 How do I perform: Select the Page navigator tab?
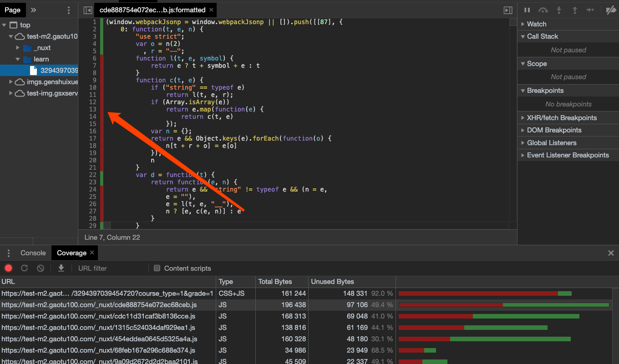[x=12, y=10]
